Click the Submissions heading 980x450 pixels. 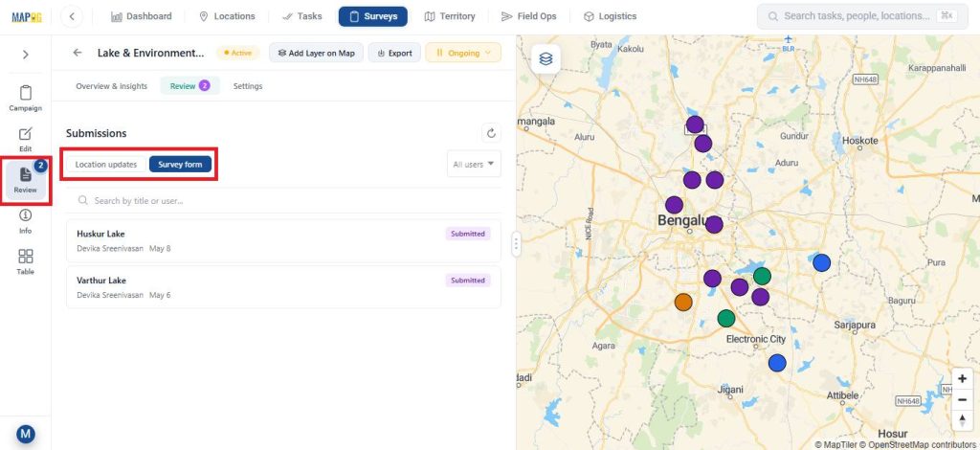[x=97, y=133]
